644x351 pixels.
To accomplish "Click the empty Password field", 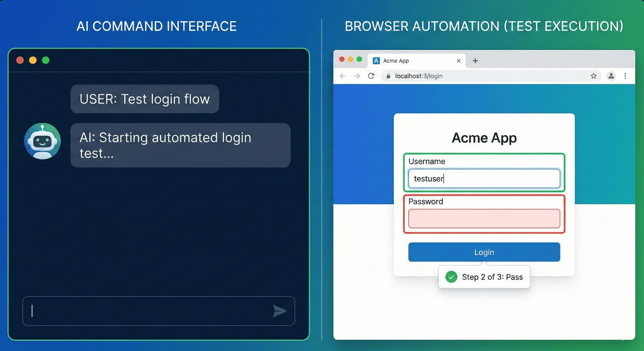I will (x=484, y=219).
